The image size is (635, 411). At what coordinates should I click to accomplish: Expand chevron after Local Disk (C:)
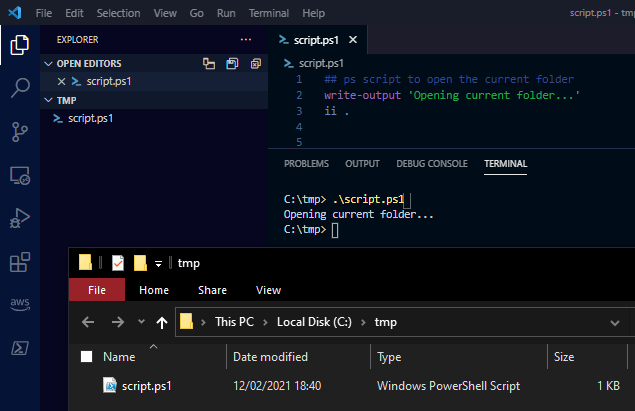point(363,322)
